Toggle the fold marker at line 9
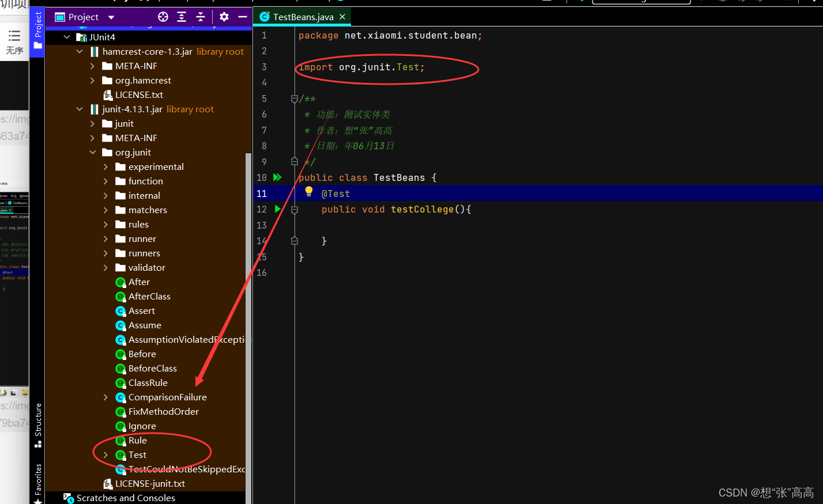This screenshot has height=504, width=823. [x=295, y=161]
